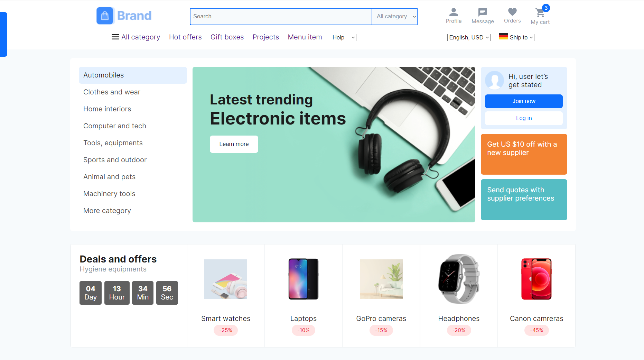The image size is (644, 360).
Task: Open the English, USD language dropdown
Action: (x=469, y=37)
